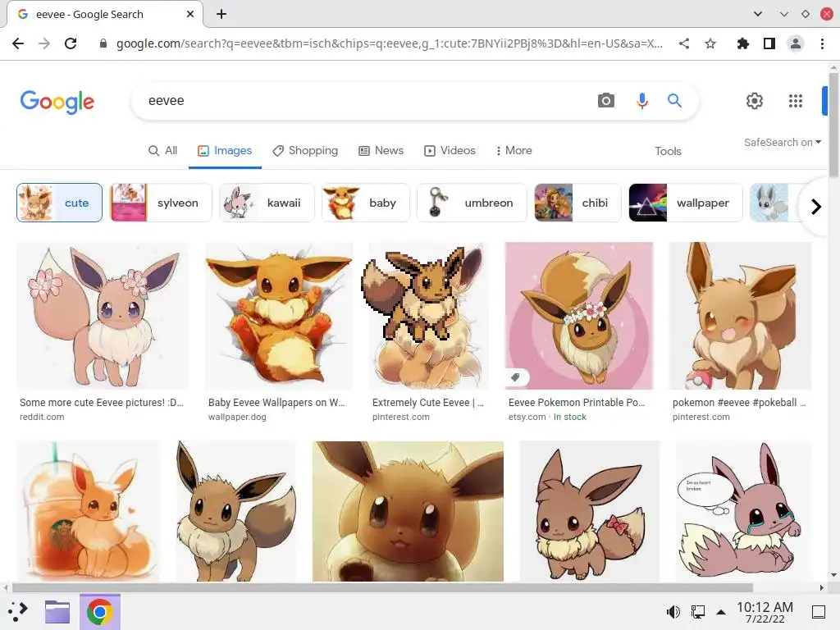Open 'Baby Eevee Wallpapers on W...' link

click(276, 402)
